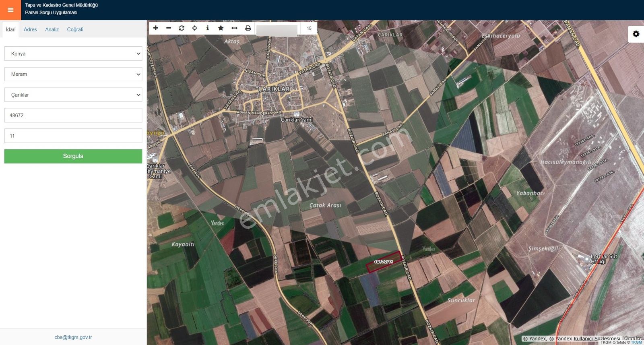Click the Çatak Arası map label
The height and width of the screenshot is (345, 644).
tap(325, 205)
